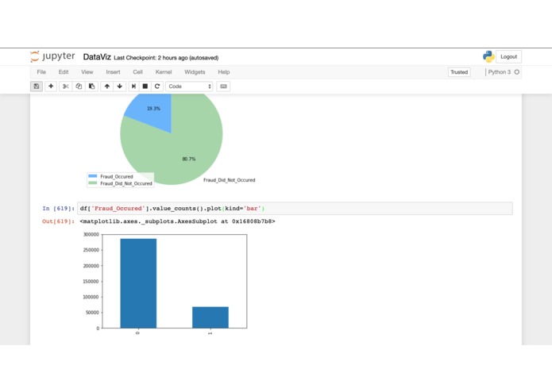Open the Insert menu

point(113,72)
